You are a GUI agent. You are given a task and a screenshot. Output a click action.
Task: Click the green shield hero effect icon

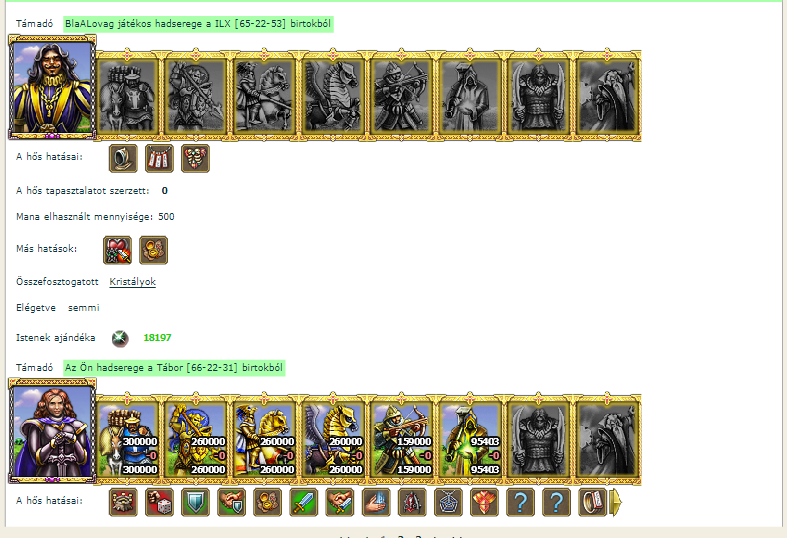point(195,502)
